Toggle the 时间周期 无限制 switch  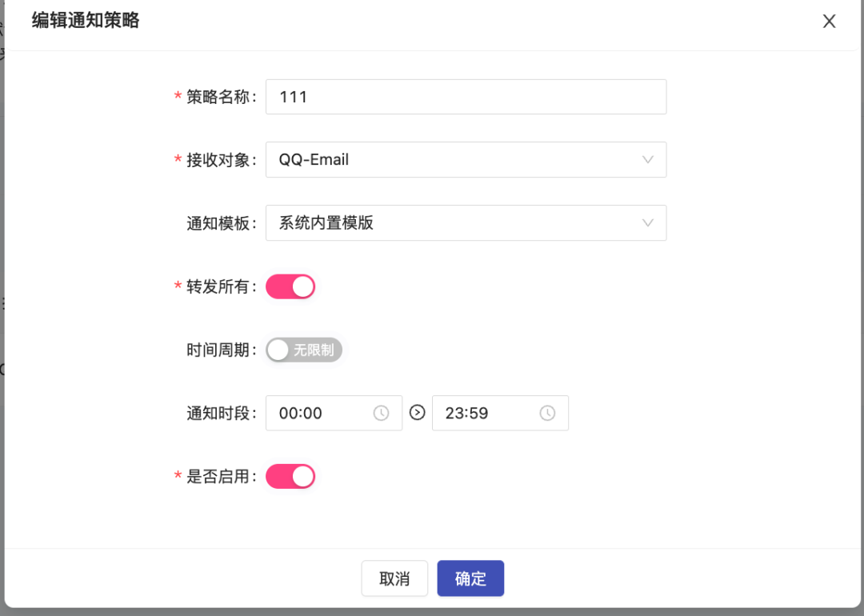coord(304,350)
